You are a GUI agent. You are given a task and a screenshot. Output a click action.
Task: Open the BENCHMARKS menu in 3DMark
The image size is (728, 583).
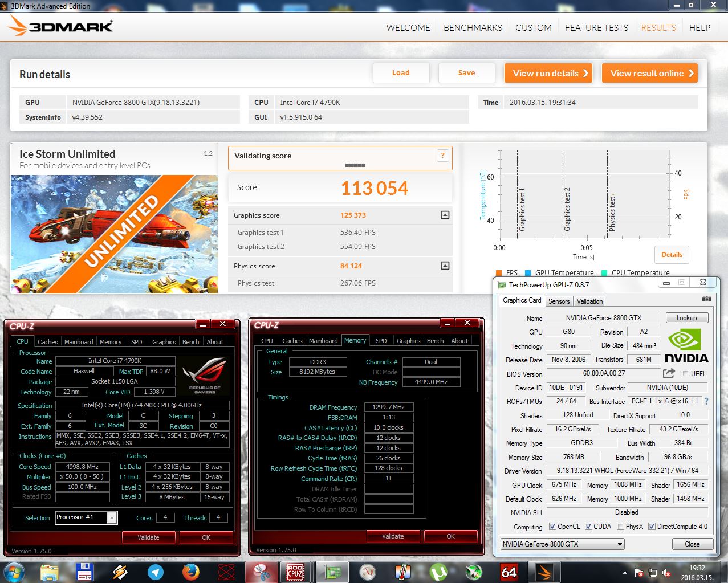click(473, 27)
